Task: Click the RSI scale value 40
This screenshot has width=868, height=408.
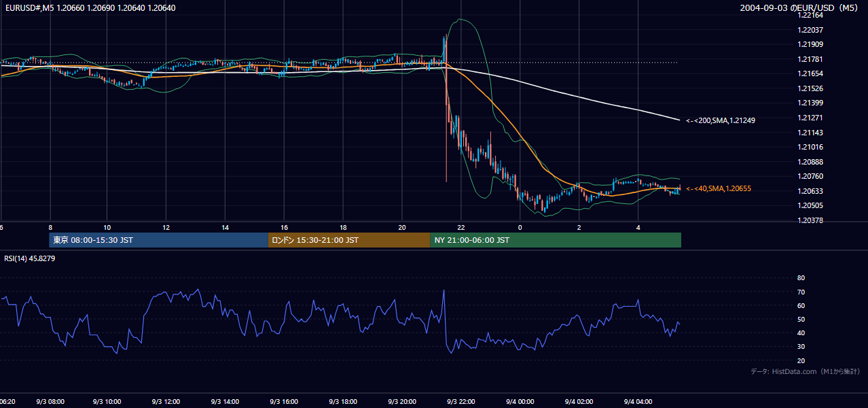Action: [801, 333]
